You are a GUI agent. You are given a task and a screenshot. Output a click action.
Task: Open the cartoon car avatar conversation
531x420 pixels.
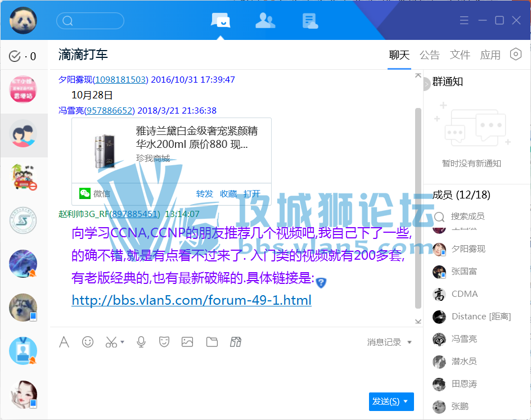23,177
